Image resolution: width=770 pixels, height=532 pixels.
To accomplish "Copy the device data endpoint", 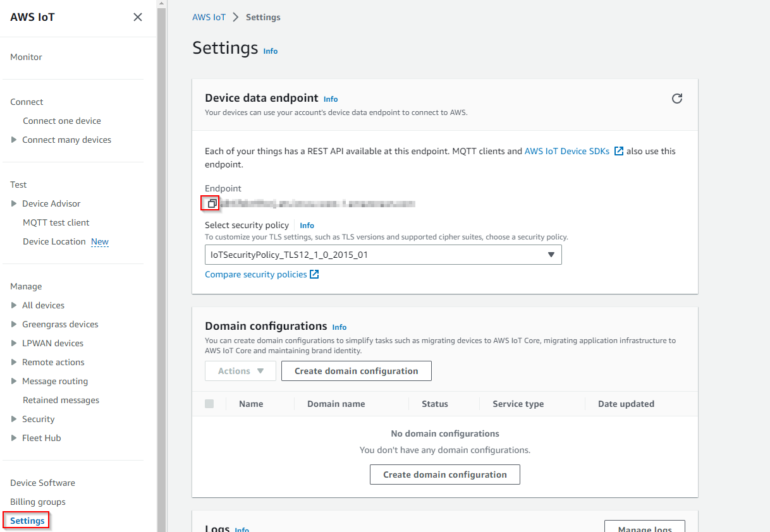I will point(211,203).
